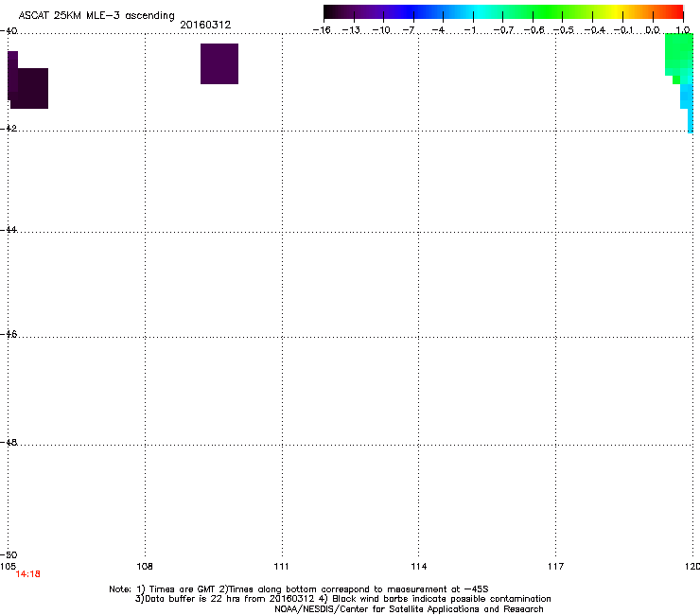Click the -4 colorbar tick label
Image resolution: width=700 pixels, height=615 pixels.
(438, 30)
